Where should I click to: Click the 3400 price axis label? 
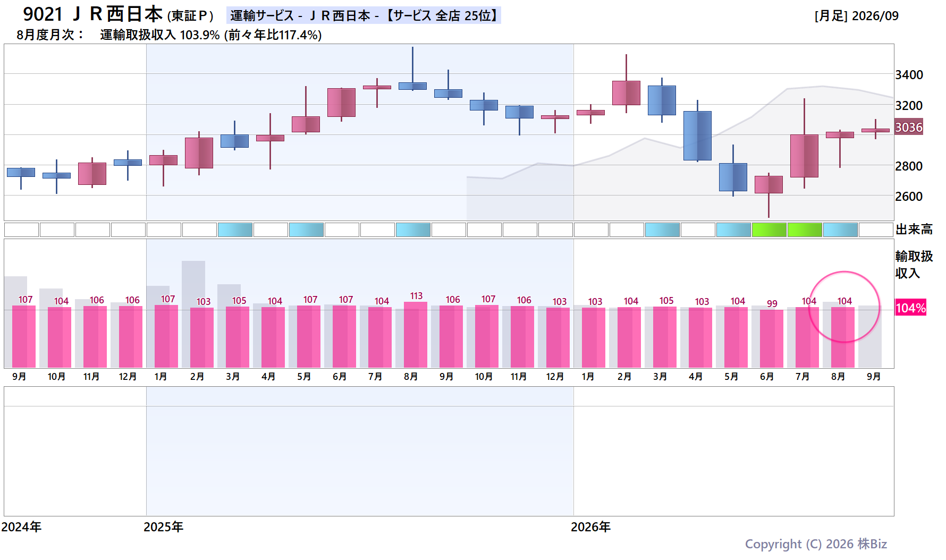[x=909, y=75]
